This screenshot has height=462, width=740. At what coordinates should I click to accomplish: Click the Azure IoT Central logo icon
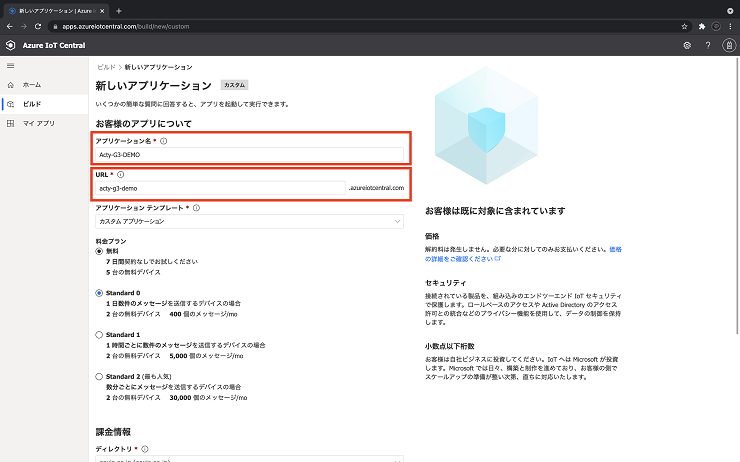click(x=10, y=45)
